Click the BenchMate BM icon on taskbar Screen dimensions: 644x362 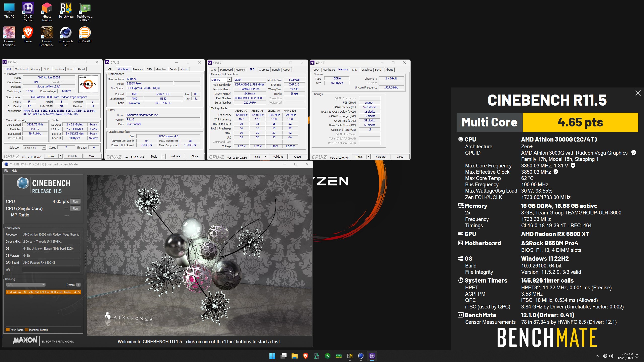click(350, 356)
